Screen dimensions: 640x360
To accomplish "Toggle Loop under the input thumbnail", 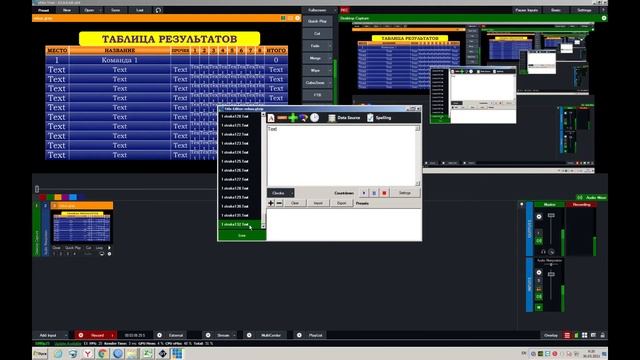I will [x=99, y=248].
